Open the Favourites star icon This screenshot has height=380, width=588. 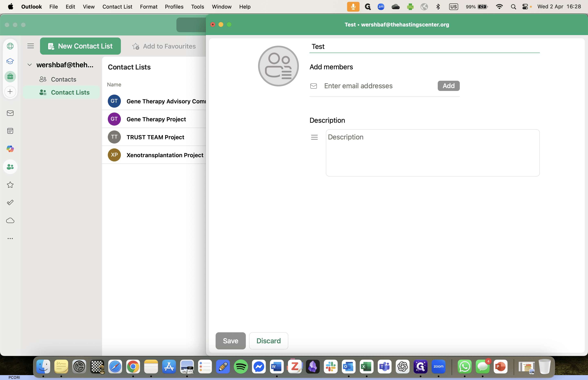(x=10, y=185)
